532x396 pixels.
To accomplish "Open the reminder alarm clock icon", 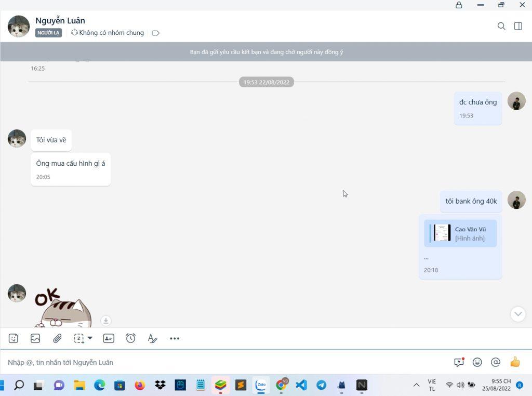I will coord(130,338).
